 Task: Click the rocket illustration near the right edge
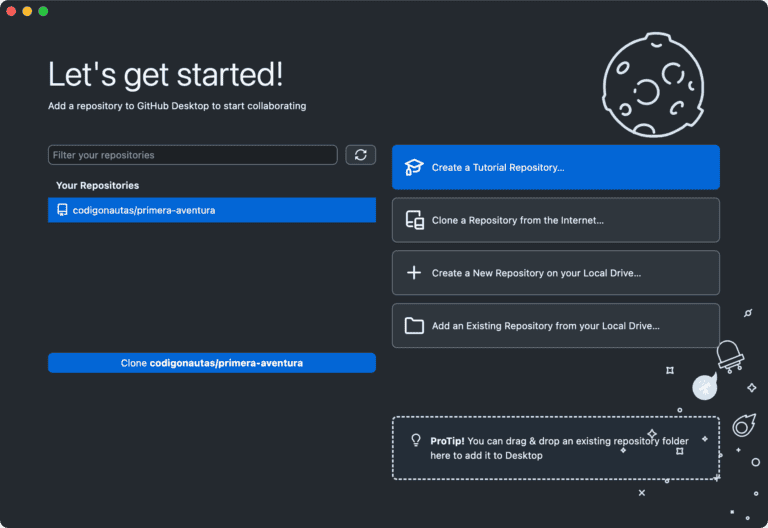730,355
